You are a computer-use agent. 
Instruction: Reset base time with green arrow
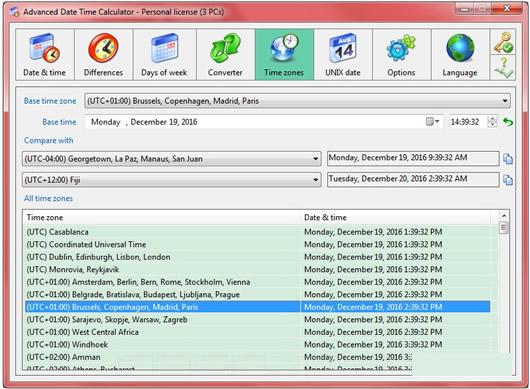pyautogui.click(x=508, y=122)
